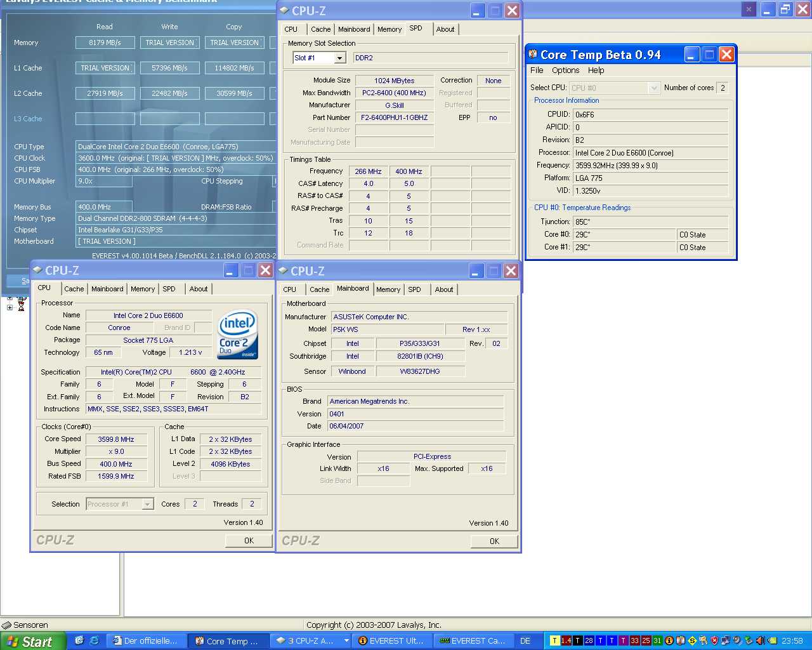
Task: Open the Start menu
Action: (33, 641)
